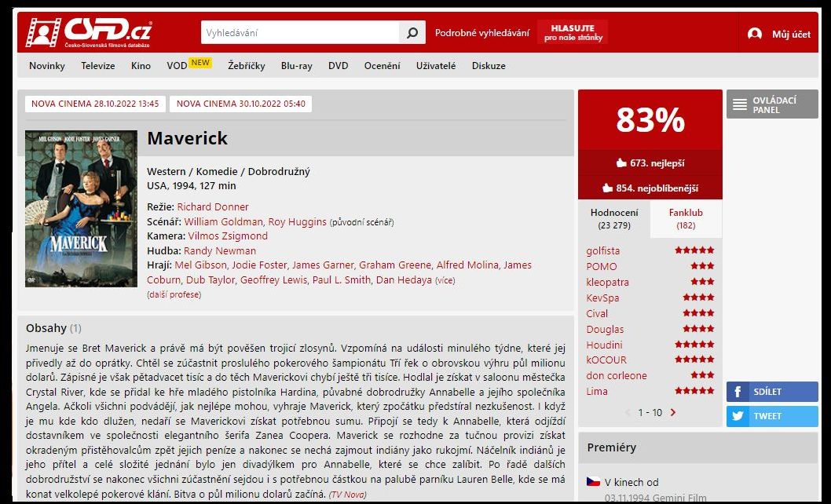
Task: Open the Žebříčky menu item
Action: coord(246,66)
